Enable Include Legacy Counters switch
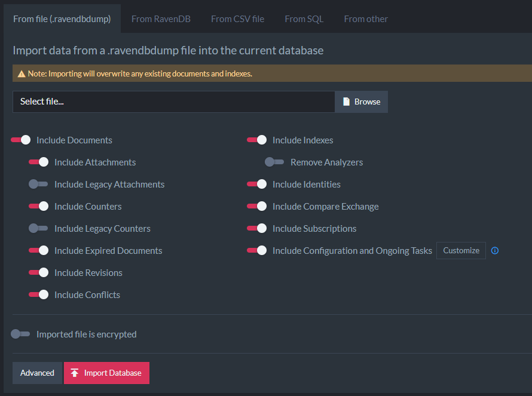This screenshot has width=532, height=396. 38,228
